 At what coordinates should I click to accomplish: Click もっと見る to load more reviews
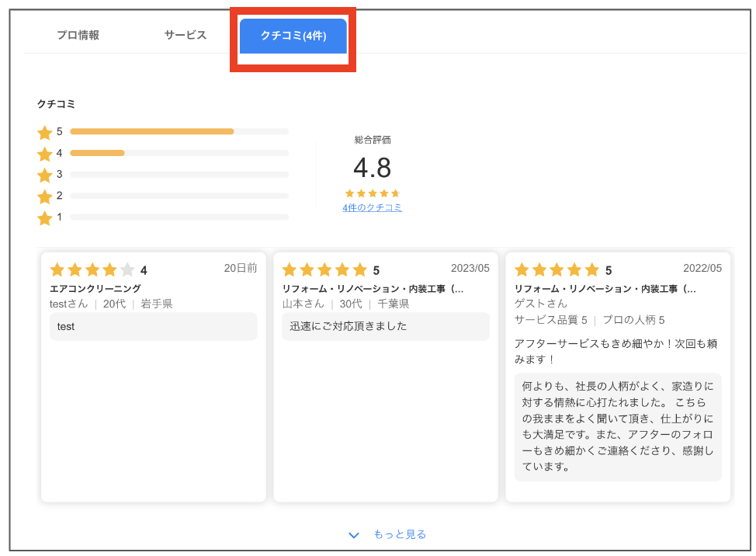400,534
